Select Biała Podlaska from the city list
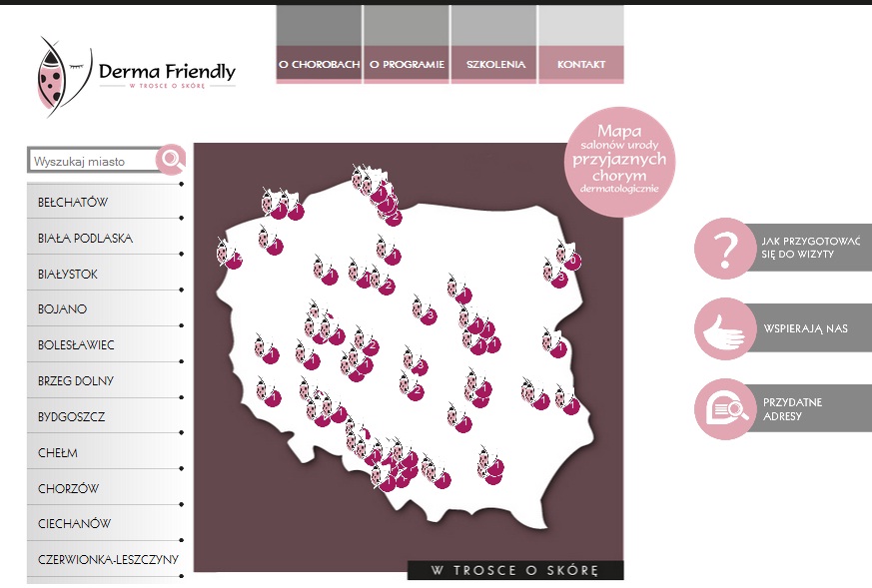The height and width of the screenshot is (588, 872). 85,239
